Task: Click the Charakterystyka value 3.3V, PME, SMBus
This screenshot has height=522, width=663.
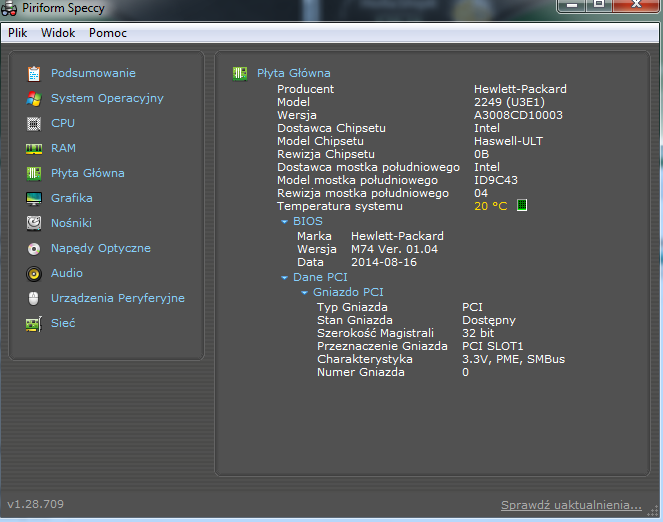Action: [513, 359]
